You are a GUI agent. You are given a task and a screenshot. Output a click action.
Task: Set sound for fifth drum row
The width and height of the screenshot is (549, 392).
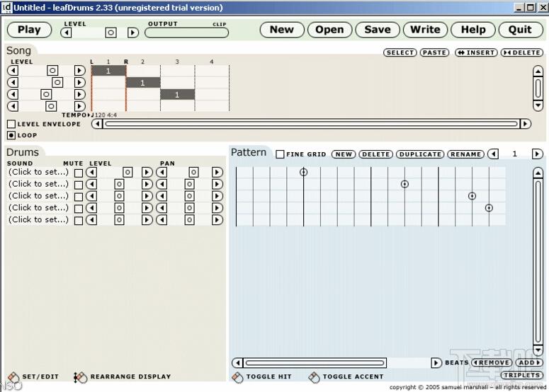[x=38, y=219]
